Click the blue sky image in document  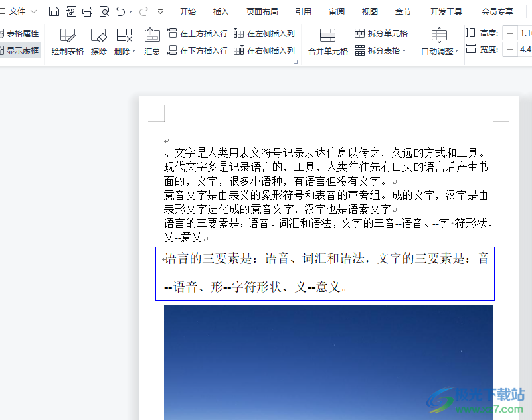click(328, 362)
